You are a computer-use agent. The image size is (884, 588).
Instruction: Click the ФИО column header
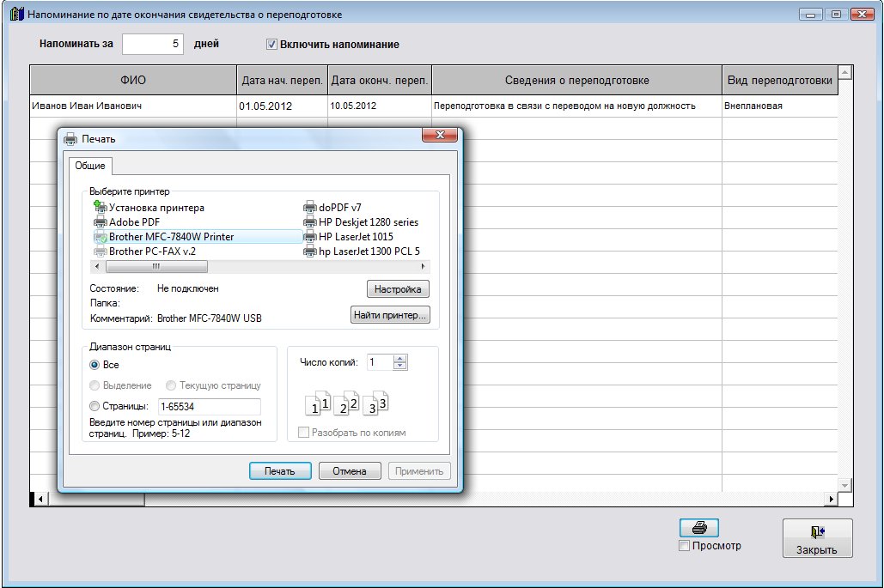133,80
